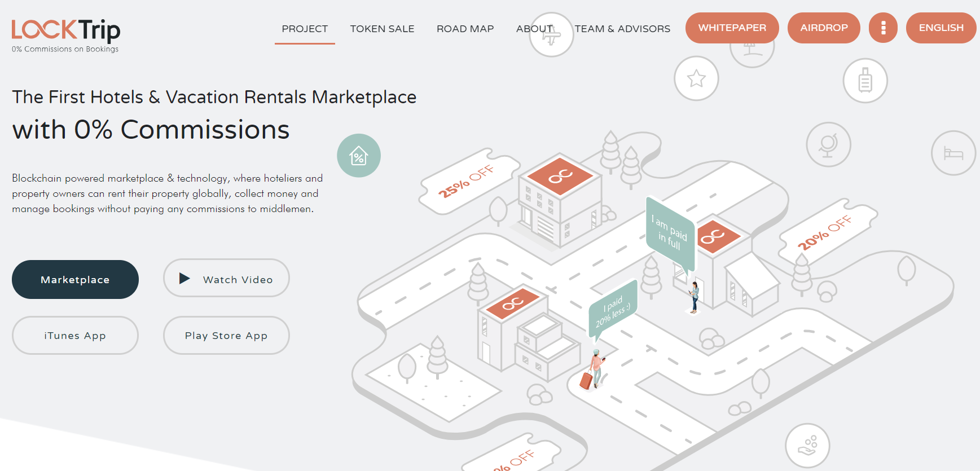
Task: Click the airplane circle icon
Action: pos(551,35)
